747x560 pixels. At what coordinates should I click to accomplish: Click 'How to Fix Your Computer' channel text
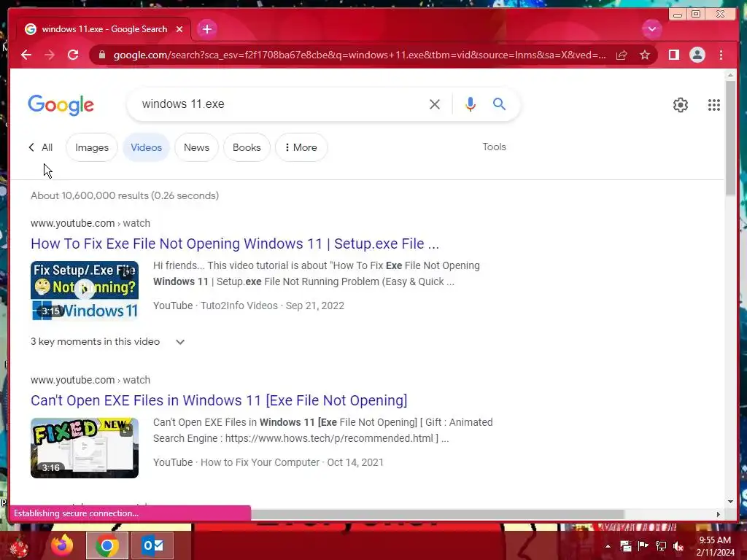click(260, 462)
